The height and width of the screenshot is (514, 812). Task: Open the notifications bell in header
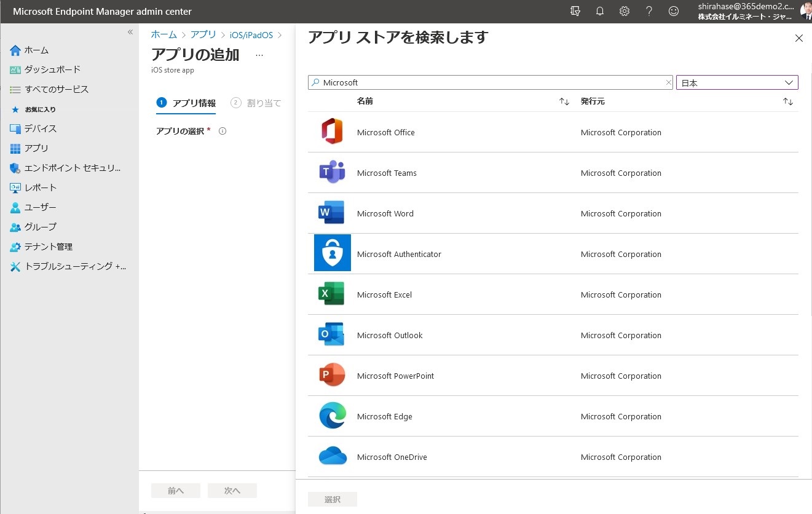[600, 11]
